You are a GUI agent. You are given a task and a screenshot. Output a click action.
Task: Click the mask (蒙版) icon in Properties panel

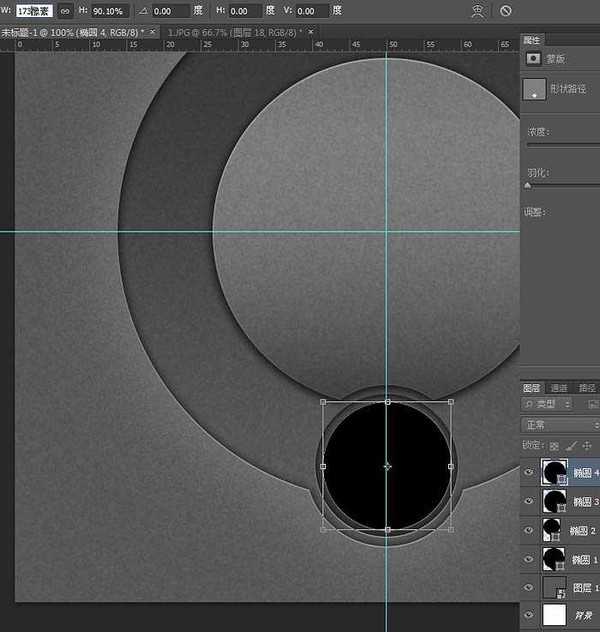click(x=533, y=59)
